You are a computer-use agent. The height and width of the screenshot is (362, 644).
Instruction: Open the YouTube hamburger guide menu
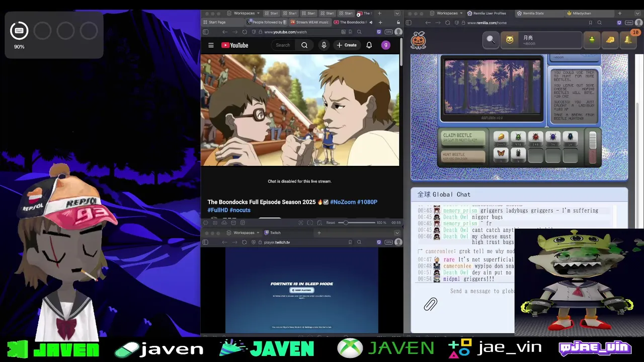pyautogui.click(x=211, y=45)
